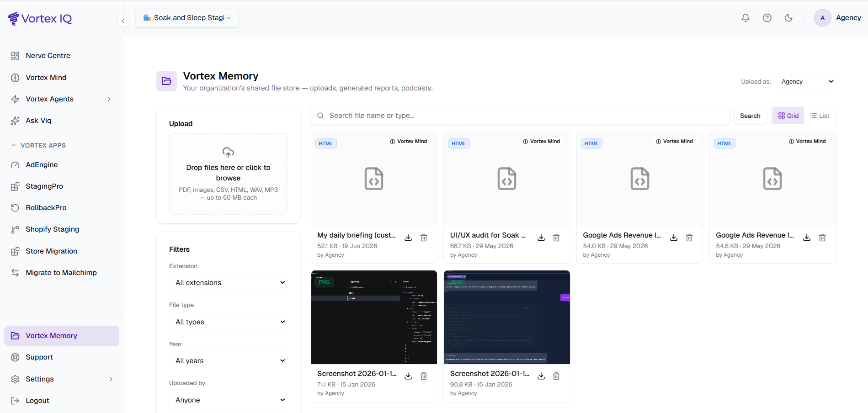This screenshot has width=868, height=413.
Task: Delete the 90.8 KB Screenshot file
Action: click(556, 376)
